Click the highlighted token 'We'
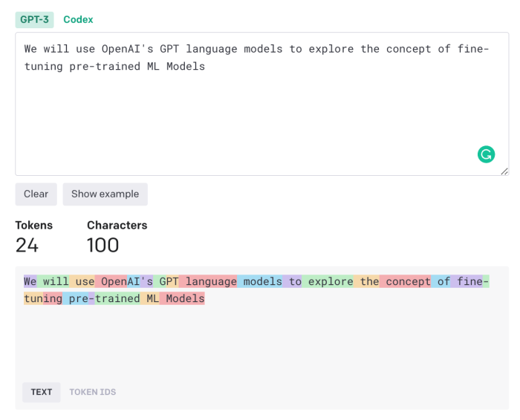Viewport: 520px width, 420px height. pos(30,281)
